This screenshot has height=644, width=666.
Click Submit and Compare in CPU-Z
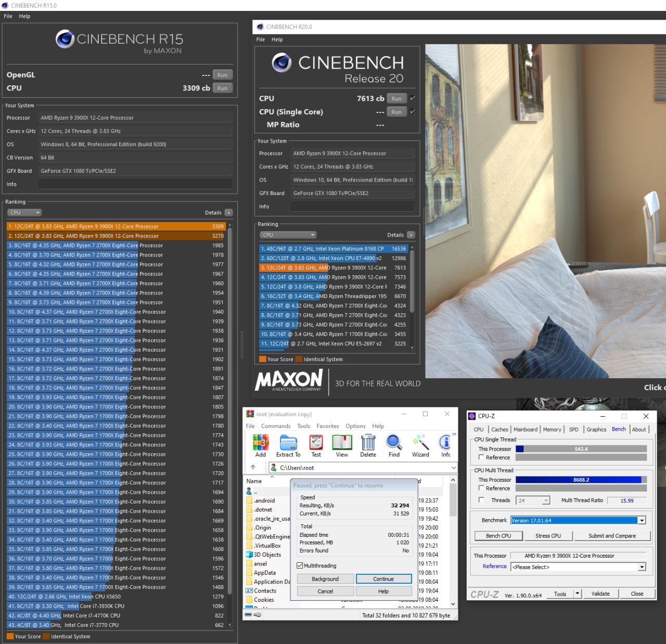point(612,536)
